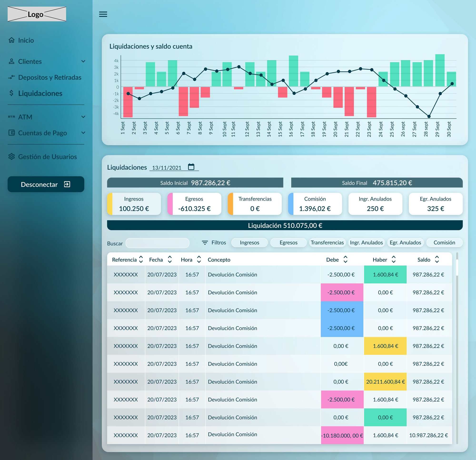Open Clientes menu item
The image size is (476, 460).
point(30,61)
